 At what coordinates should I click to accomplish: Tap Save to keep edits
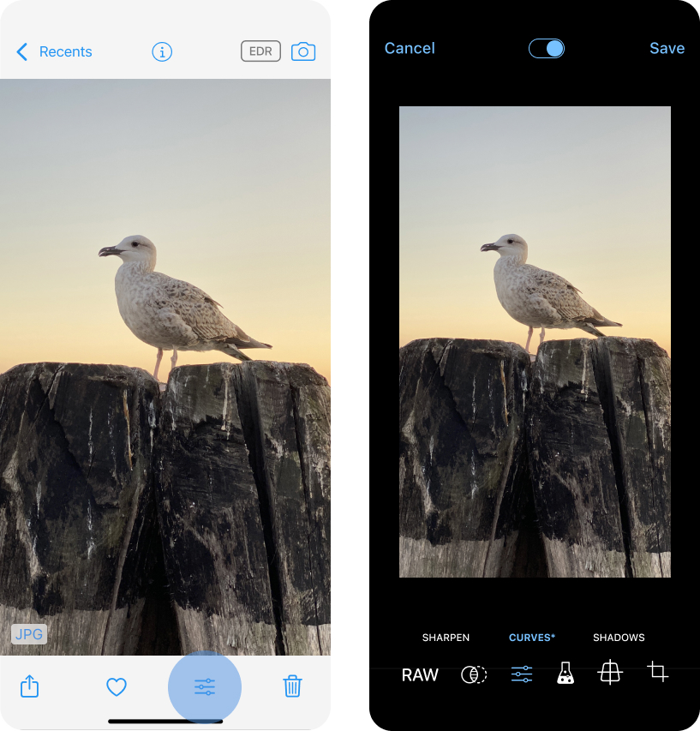[667, 48]
